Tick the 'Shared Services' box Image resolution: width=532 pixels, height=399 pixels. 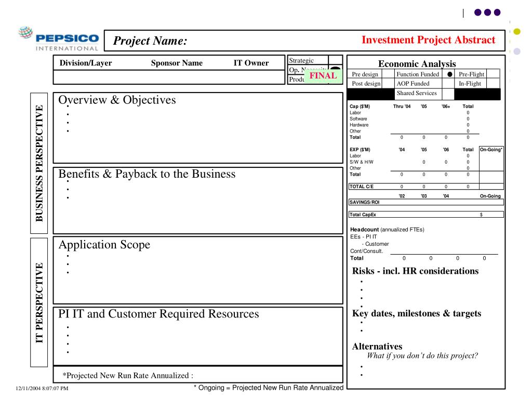(448, 94)
